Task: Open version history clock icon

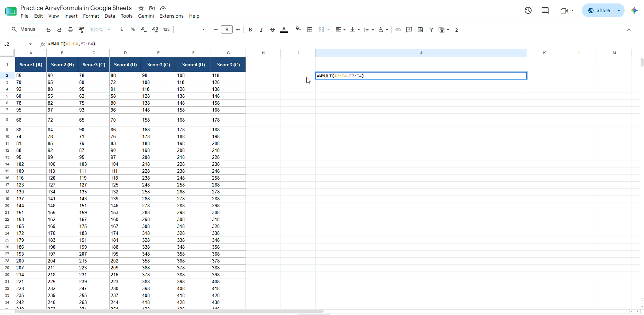Action: pyautogui.click(x=528, y=10)
